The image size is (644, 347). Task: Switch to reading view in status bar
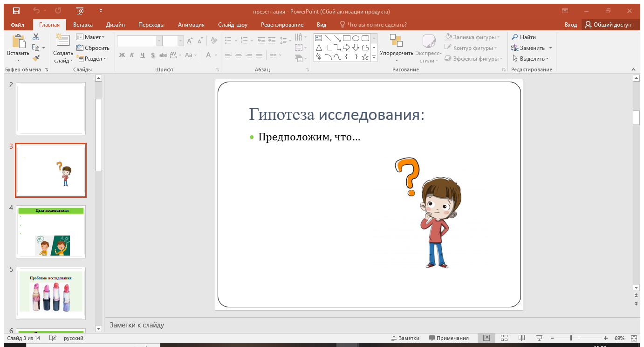(521, 338)
